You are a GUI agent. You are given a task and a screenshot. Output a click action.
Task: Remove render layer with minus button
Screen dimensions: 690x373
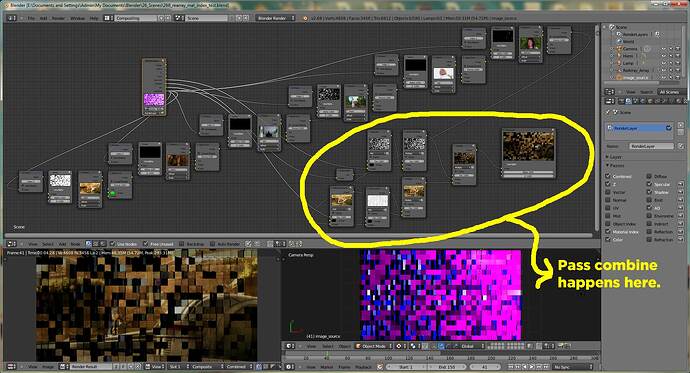[681, 132]
